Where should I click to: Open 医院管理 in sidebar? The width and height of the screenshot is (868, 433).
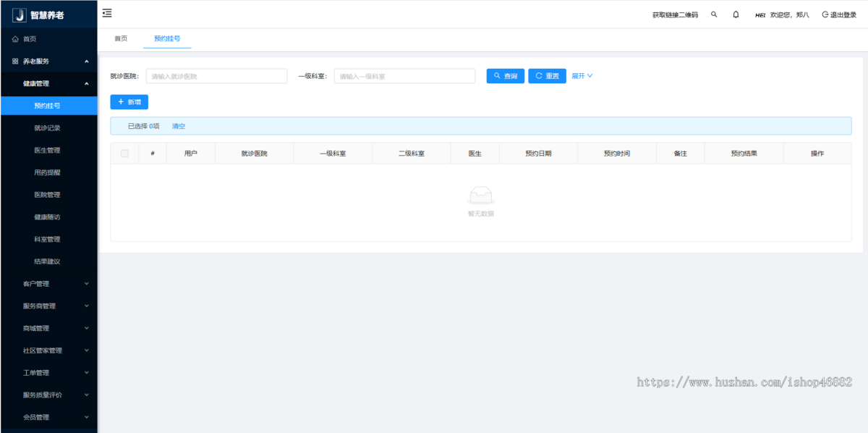point(48,195)
